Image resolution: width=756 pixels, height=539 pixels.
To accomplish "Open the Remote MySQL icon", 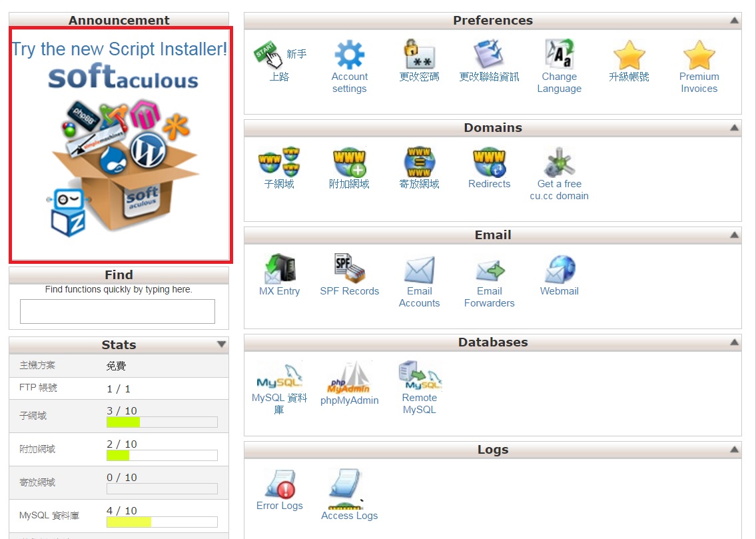I will tap(420, 375).
